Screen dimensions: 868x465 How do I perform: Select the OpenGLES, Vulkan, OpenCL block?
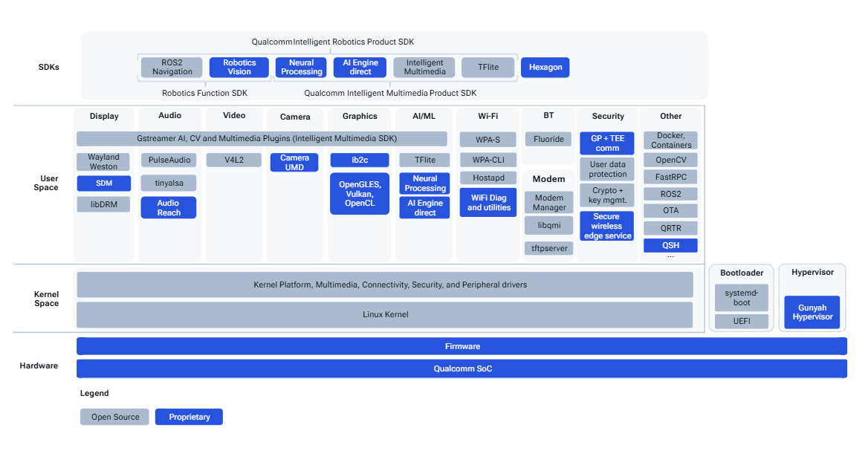(360, 194)
